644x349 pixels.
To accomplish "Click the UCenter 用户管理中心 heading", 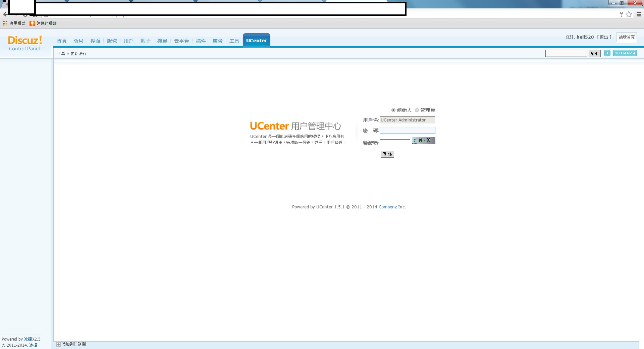I will point(296,126).
